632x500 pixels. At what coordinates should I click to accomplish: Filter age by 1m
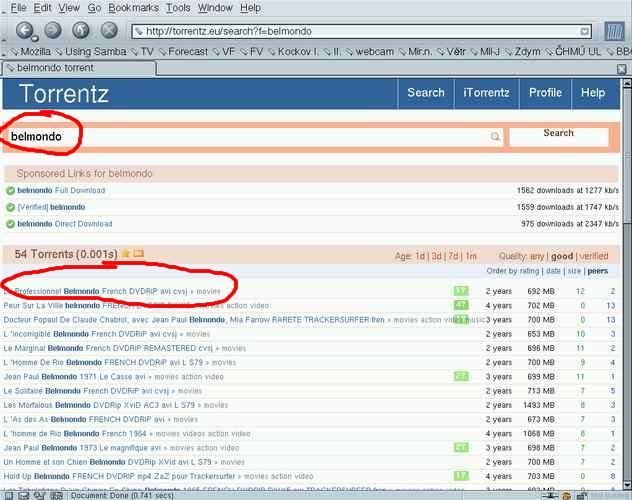click(471, 256)
